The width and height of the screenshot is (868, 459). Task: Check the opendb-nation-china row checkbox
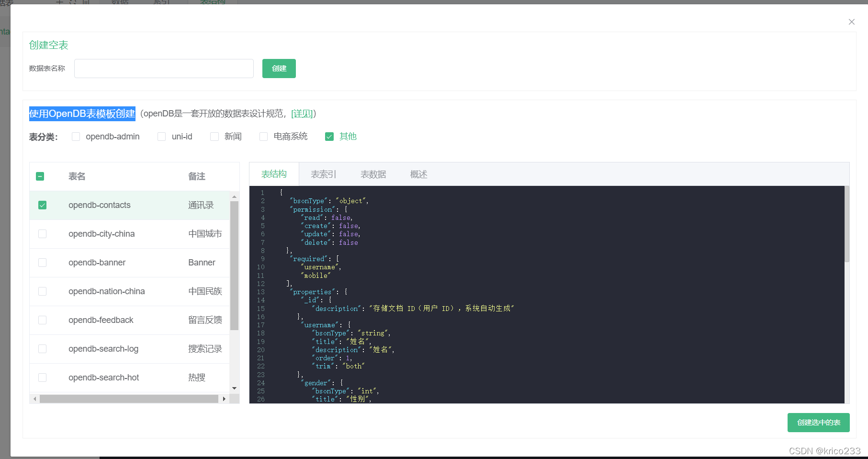[x=42, y=291]
